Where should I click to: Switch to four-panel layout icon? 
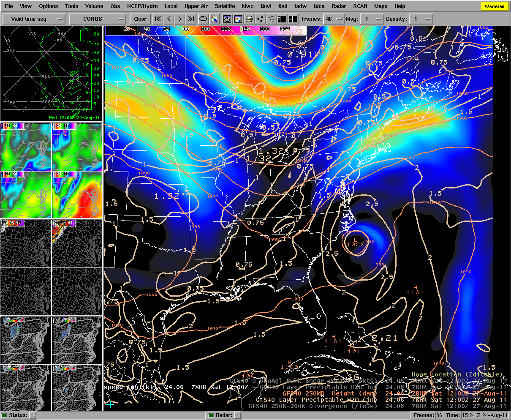point(293,19)
